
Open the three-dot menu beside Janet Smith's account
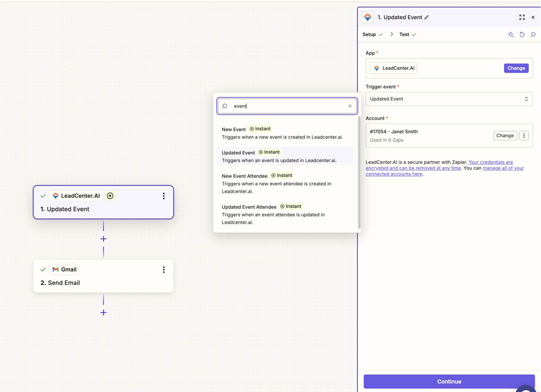click(524, 135)
